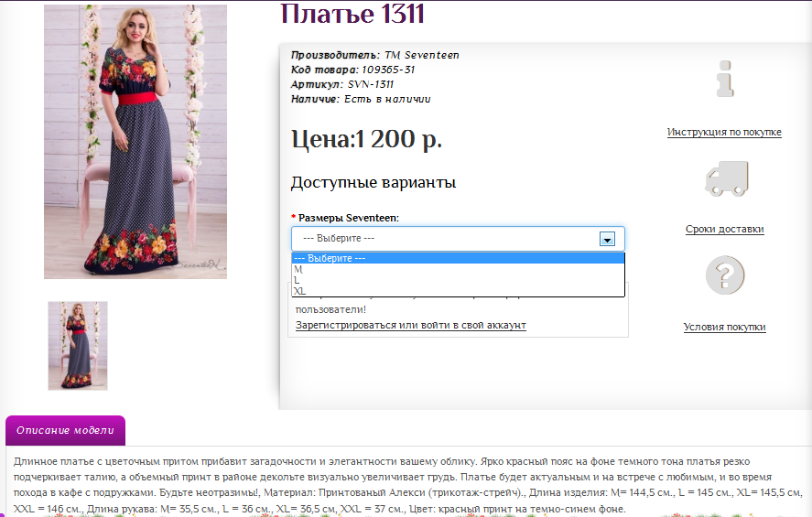This screenshot has width=812, height=517.
Task: Click the question mark icon
Action: [725, 275]
